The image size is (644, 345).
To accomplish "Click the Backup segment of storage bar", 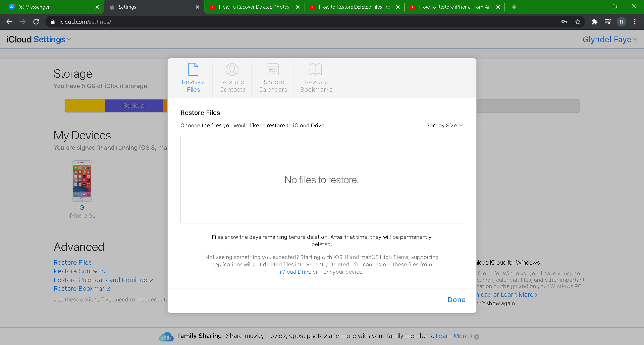I will pos(134,106).
